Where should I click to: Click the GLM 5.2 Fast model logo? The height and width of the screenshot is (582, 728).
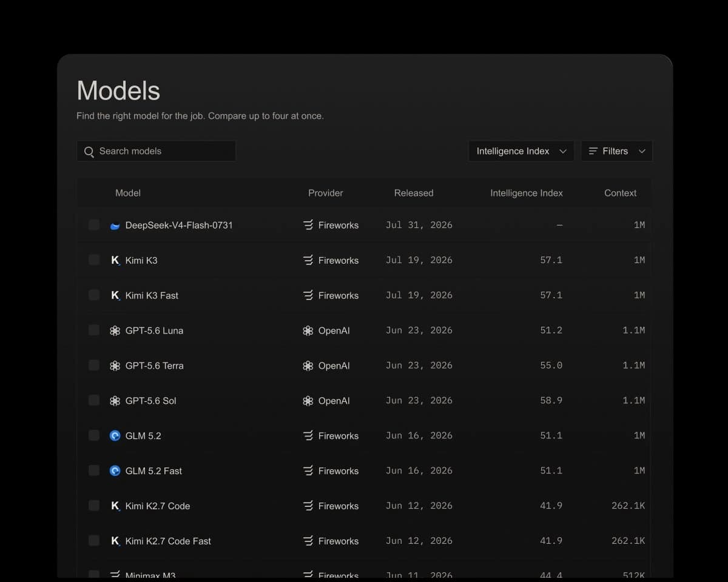pos(115,470)
